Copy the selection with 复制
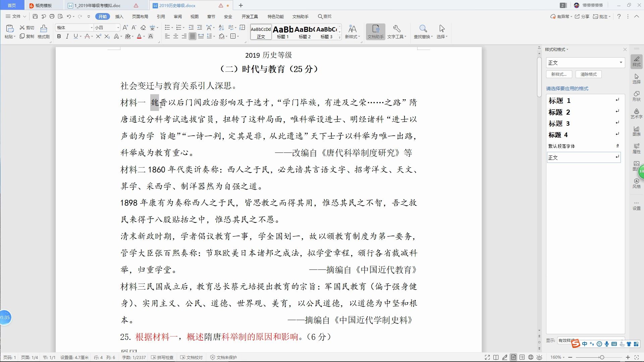The height and width of the screenshot is (362, 644). (x=27, y=36)
